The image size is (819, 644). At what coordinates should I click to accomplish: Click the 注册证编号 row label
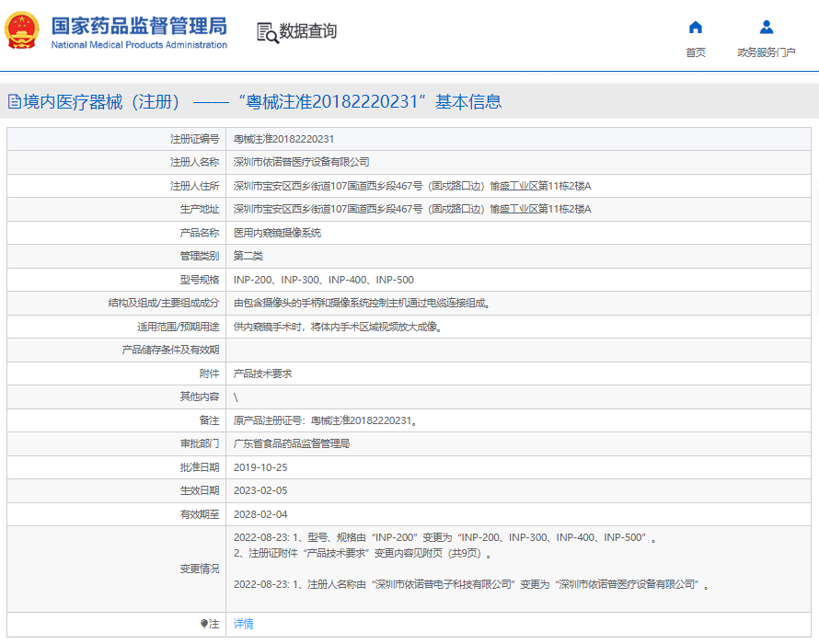coord(195,139)
